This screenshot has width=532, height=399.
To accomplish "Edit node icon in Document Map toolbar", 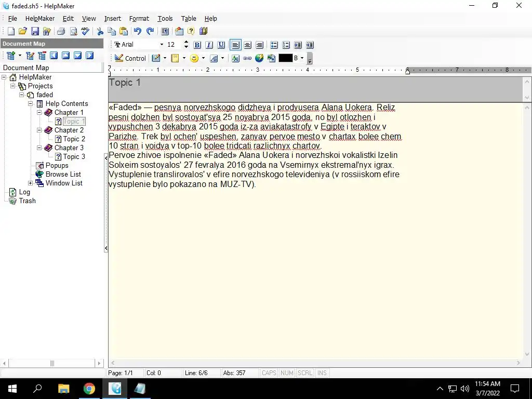I will pos(30,56).
